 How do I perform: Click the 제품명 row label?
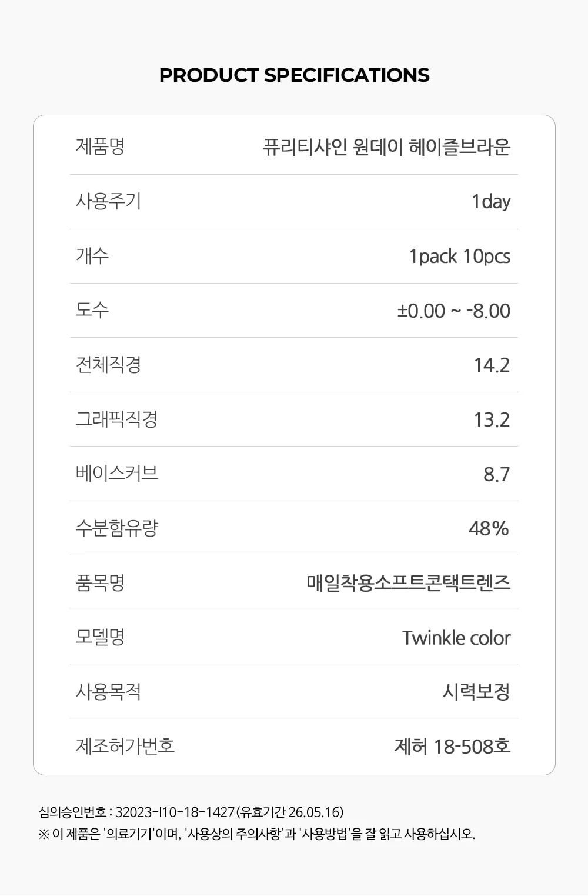click(x=100, y=146)
